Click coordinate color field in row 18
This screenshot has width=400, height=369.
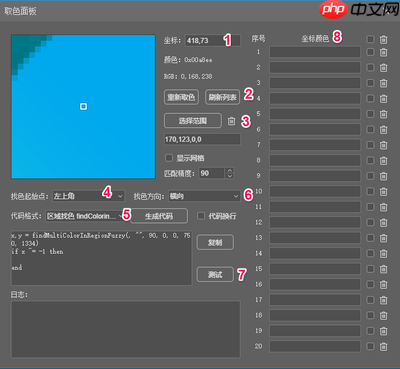(315, 315)
